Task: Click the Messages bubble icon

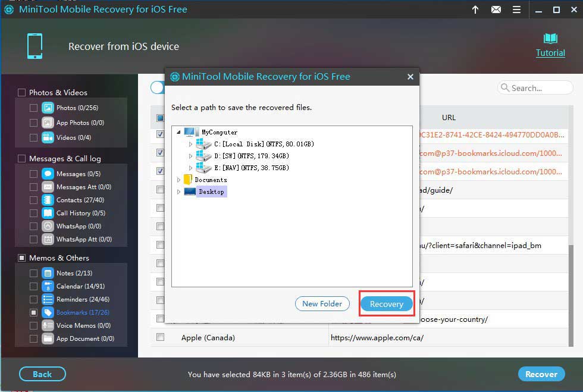Action: coord(48,174)
